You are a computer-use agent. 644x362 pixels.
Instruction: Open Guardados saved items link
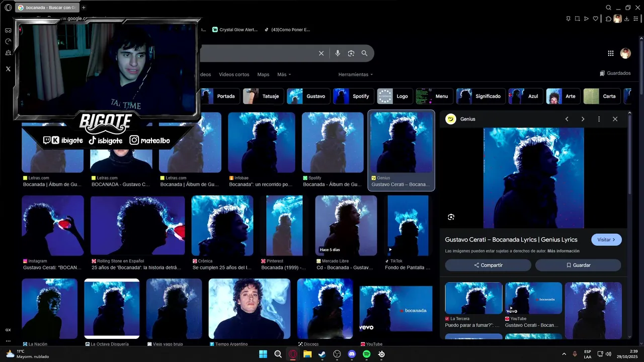coord(615,73)
